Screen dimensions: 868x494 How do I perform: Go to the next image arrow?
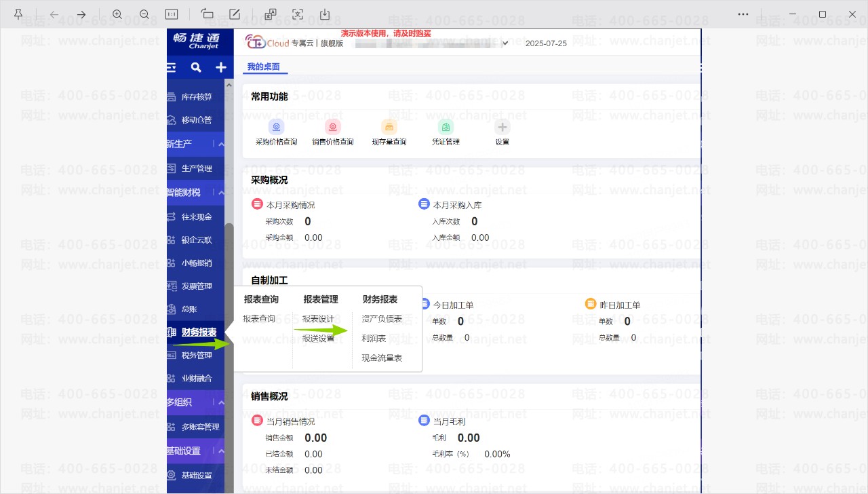pos(81,14)
